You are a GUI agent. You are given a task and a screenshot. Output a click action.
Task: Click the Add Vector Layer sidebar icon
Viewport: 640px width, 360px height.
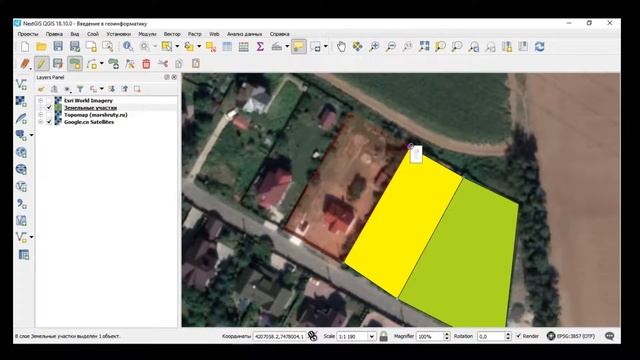click(21, 84)
